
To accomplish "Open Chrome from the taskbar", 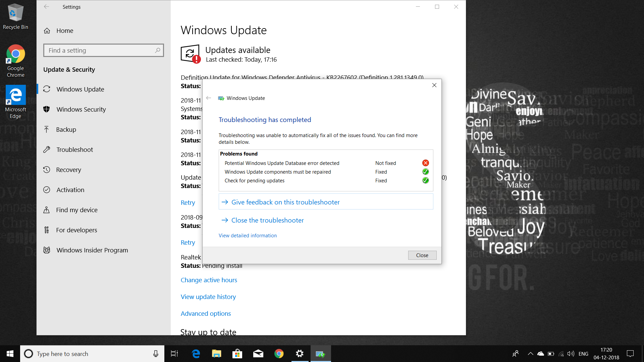I will point(279,354).
